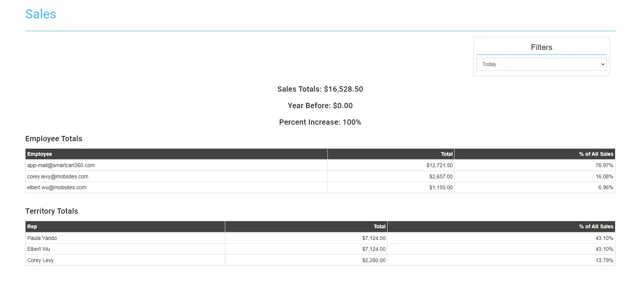The height and width of the screenshot is (285, 644).
Task: Click the Employee column header
Action: pyautogui.click(x=39, y=154)
